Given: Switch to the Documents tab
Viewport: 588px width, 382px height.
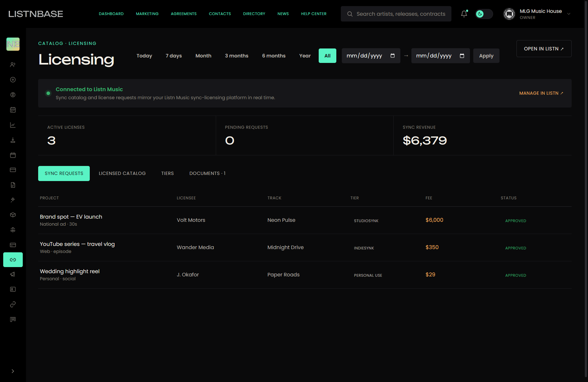Looking at the screenshot, I should 207,173.
